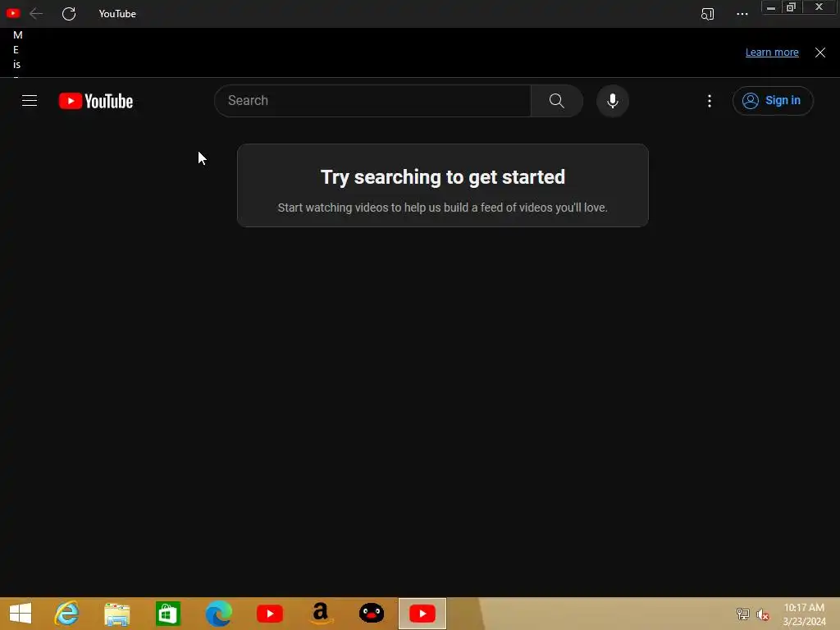Open File Explorer from taskbar
The width and height of the screenshot is (840, 630).
[117, 614]
